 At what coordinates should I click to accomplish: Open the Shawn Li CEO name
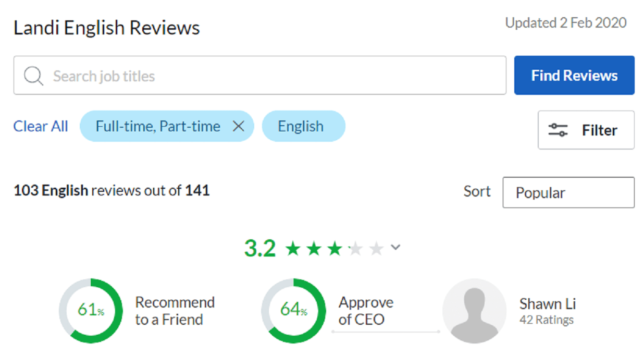[547, 304]
